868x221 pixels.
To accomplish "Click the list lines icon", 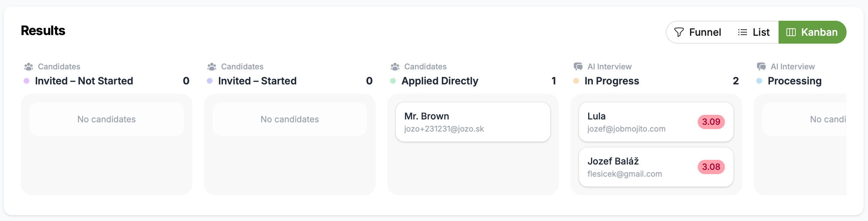I will [x=742, y=32].
